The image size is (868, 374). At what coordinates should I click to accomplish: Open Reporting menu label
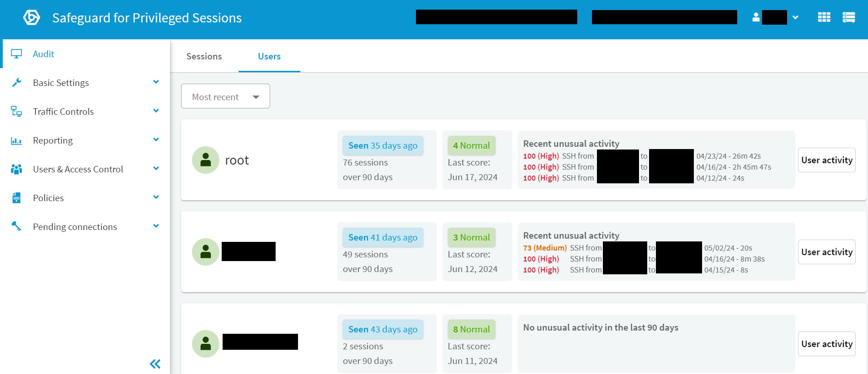pyautogui.click(x=53, y=140)
